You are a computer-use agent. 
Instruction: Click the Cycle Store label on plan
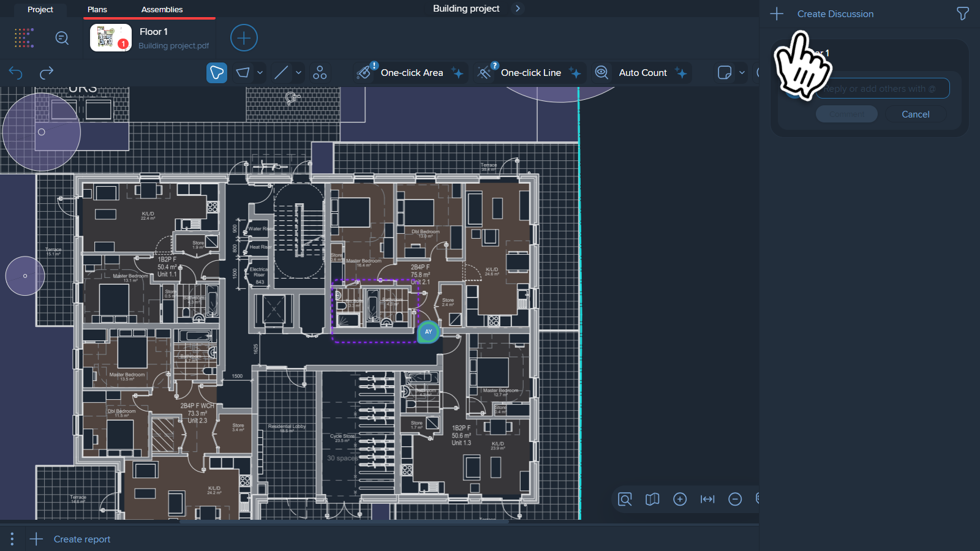[x=342, y=437]
